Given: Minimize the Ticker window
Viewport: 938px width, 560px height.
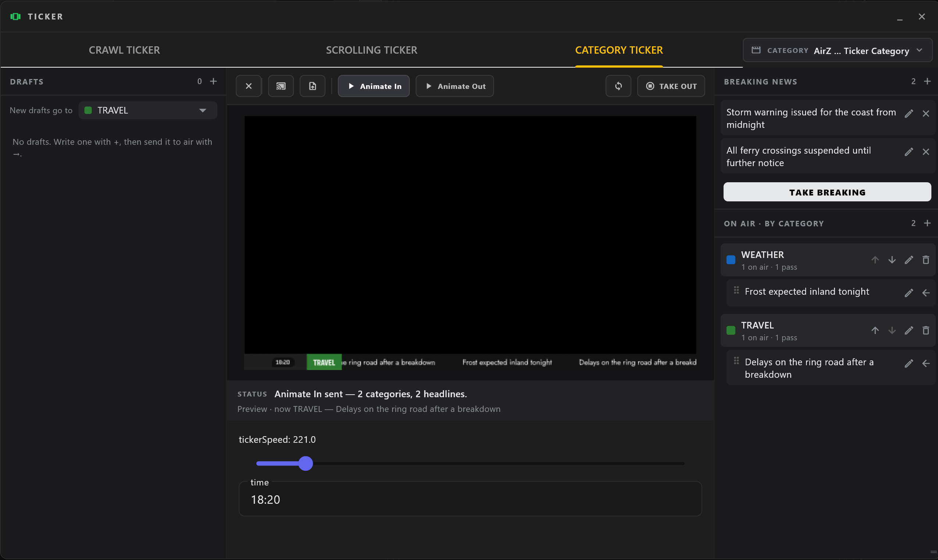Looking at the screenshot, I should [x=899, y=17].
